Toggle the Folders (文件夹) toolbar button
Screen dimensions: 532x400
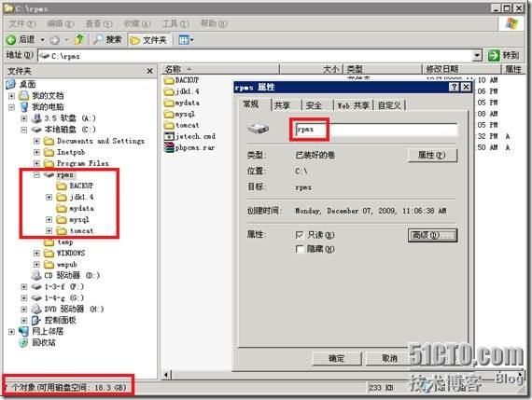point(149,40)
